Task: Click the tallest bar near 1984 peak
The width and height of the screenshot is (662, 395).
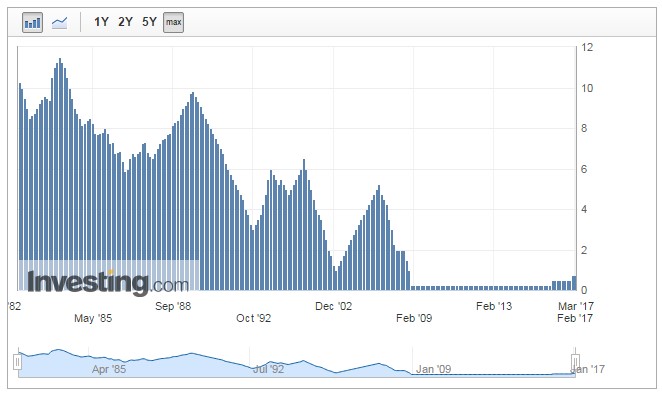Action: click(60, 174)
